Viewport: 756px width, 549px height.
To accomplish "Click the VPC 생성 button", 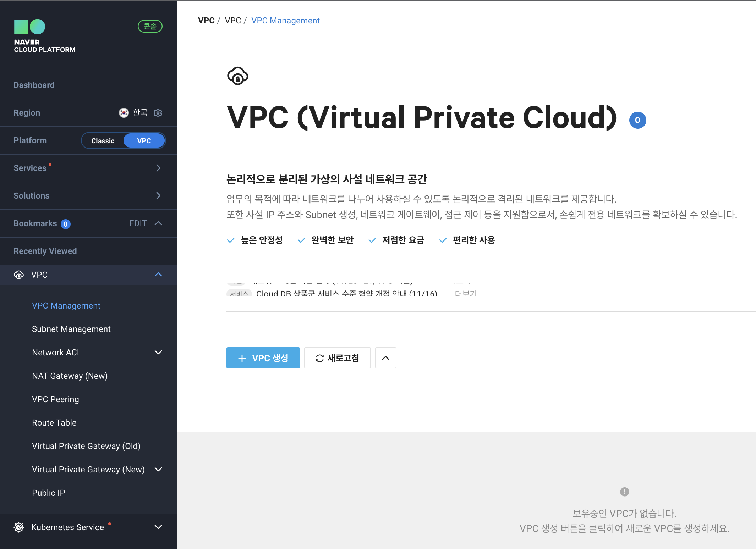I will click(263, 357).
